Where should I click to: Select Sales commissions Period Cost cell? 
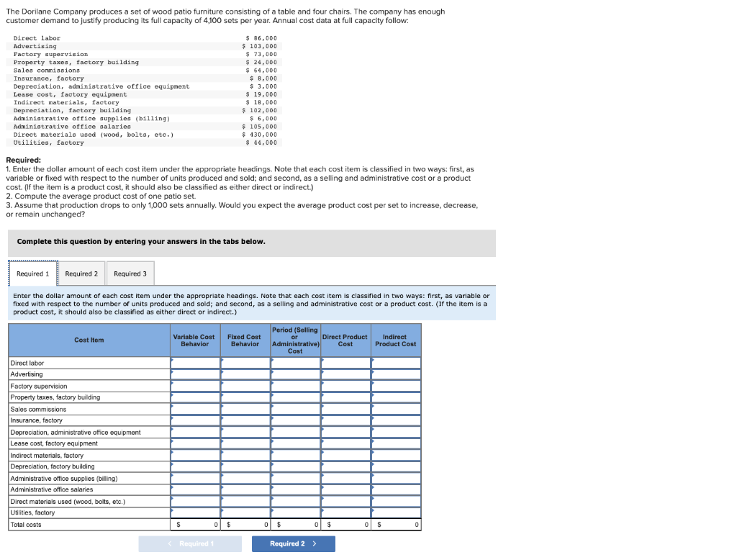pos(296,409)
